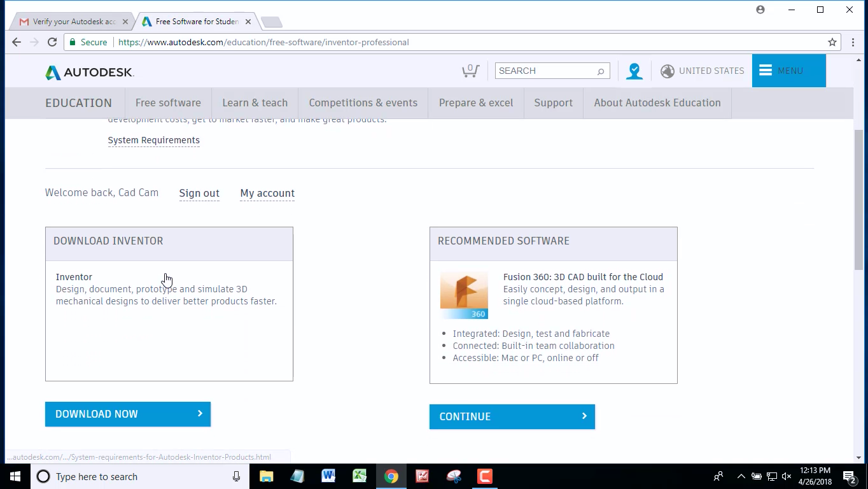
Task: Click the EDUCATION heading link
Action: [78, 103]
